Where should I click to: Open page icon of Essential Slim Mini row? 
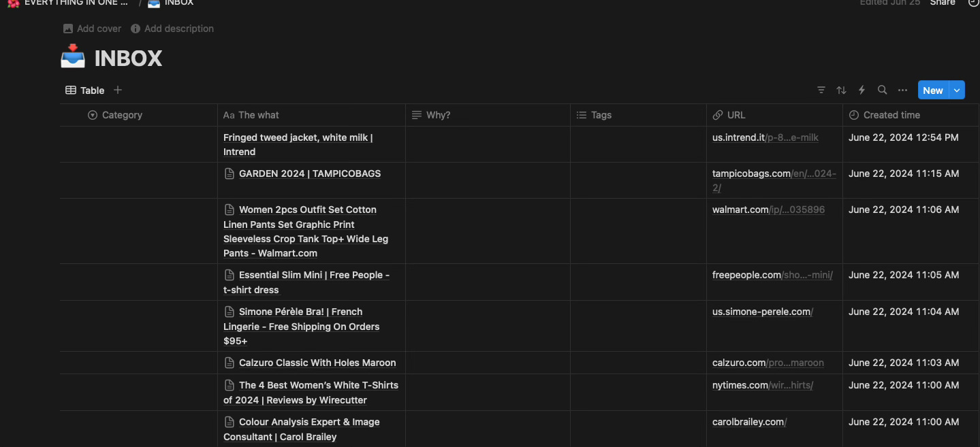[230, 275]
